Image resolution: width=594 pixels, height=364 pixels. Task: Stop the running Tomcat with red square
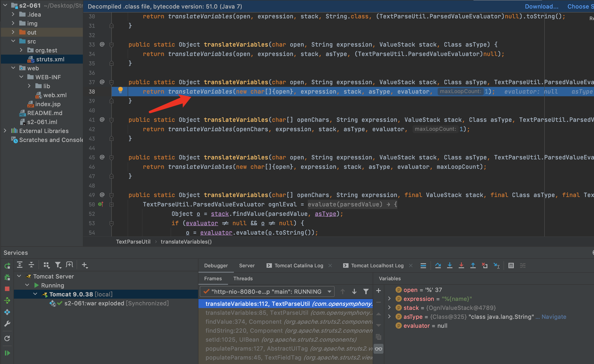tap(7, 289)
